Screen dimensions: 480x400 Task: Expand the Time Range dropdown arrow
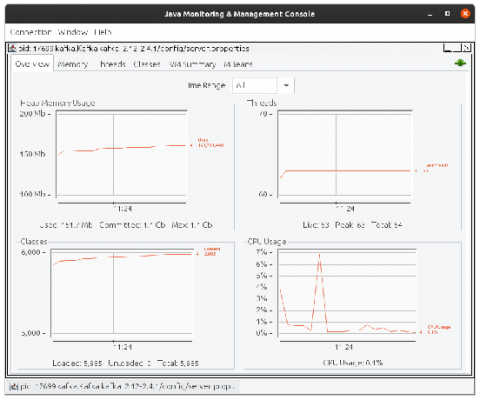click(286, 85)
